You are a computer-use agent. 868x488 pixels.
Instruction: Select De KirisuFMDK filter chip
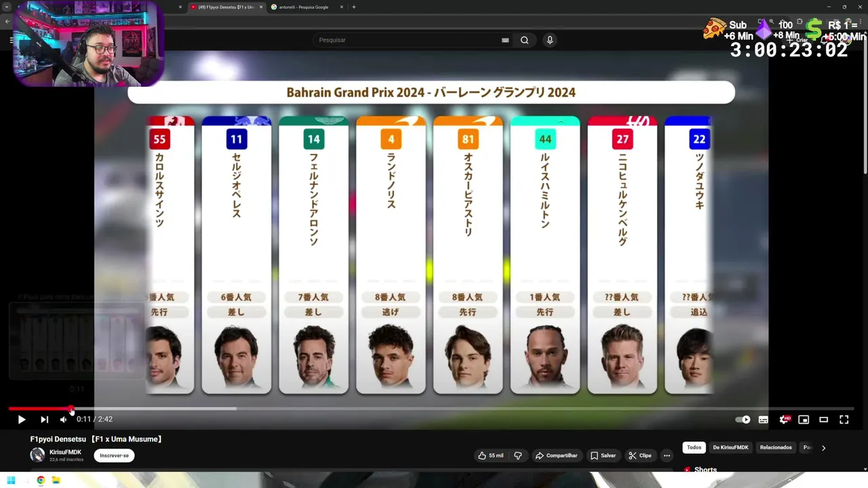(730, 447)
